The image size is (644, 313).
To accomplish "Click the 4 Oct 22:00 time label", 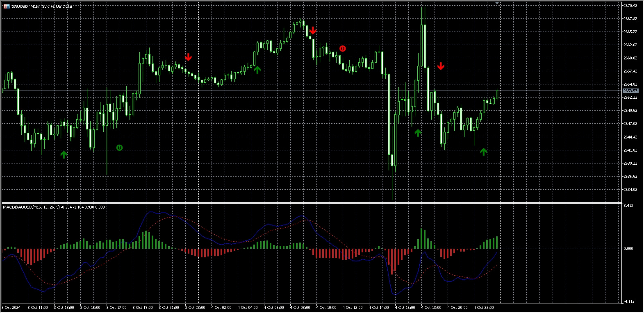I will [x=484, y=307].
